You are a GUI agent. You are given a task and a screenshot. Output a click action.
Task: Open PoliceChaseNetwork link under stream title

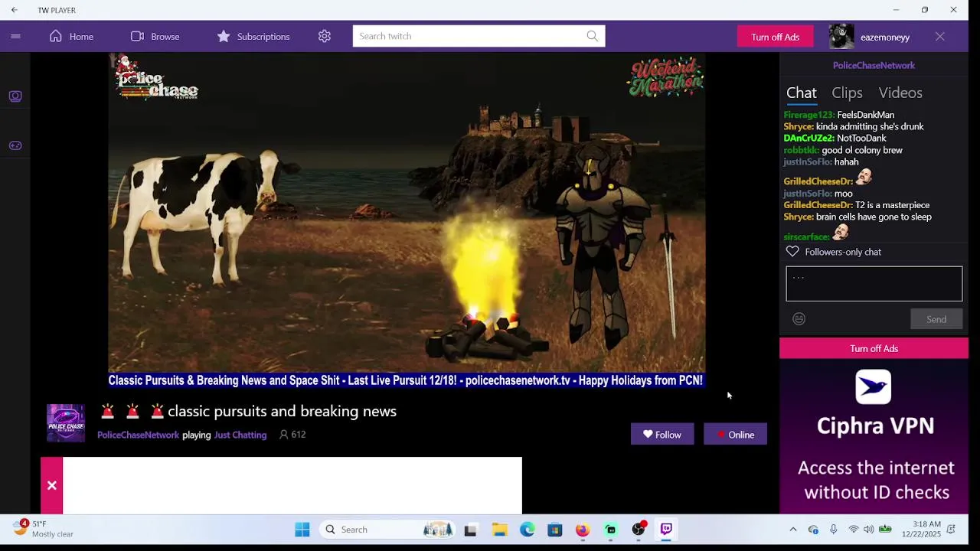click(138, 435)
